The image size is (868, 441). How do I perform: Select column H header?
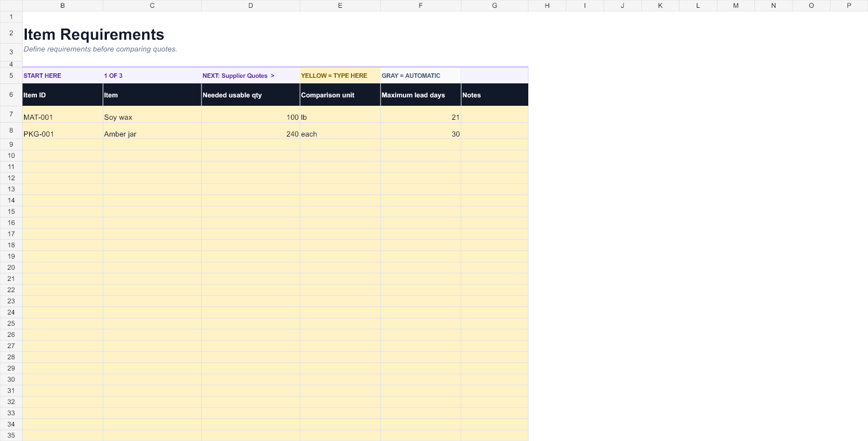pyautogui.click(x=547, y=6)
